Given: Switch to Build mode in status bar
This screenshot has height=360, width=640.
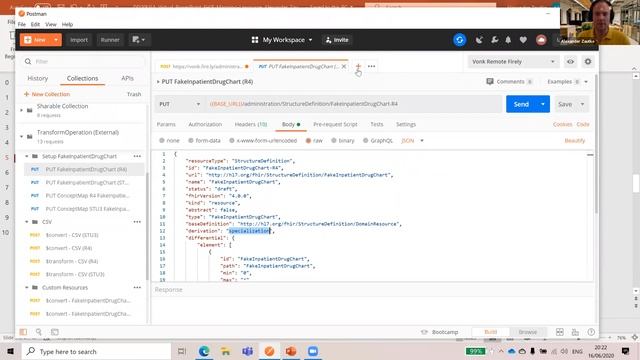Looking at the screenshot, I should tap(491, 332).
